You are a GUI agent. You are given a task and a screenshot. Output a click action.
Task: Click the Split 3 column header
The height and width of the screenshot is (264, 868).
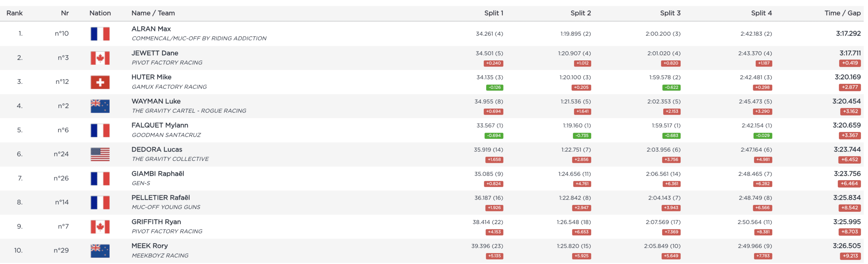point(670,13)
